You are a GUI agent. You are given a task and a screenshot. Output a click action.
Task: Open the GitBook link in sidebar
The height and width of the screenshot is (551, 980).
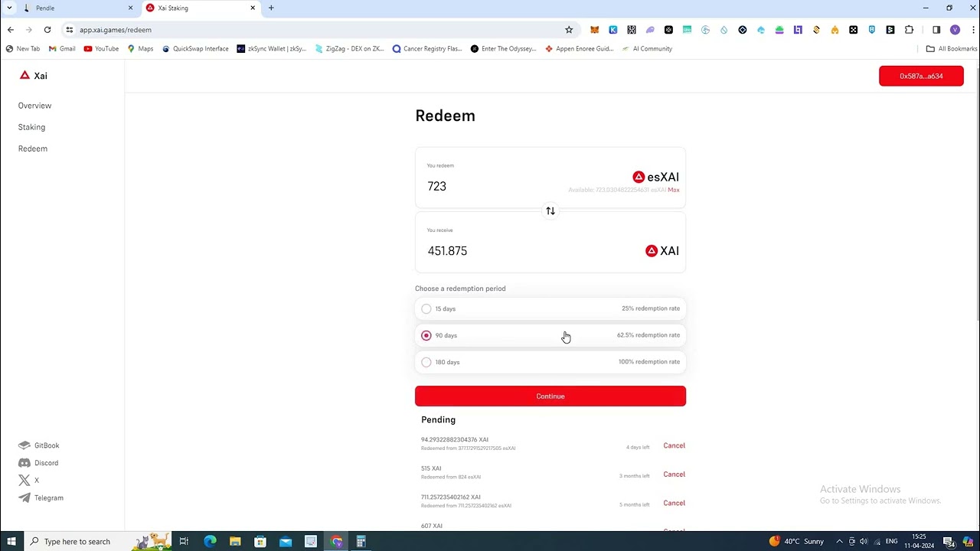[x=39, y=445]
